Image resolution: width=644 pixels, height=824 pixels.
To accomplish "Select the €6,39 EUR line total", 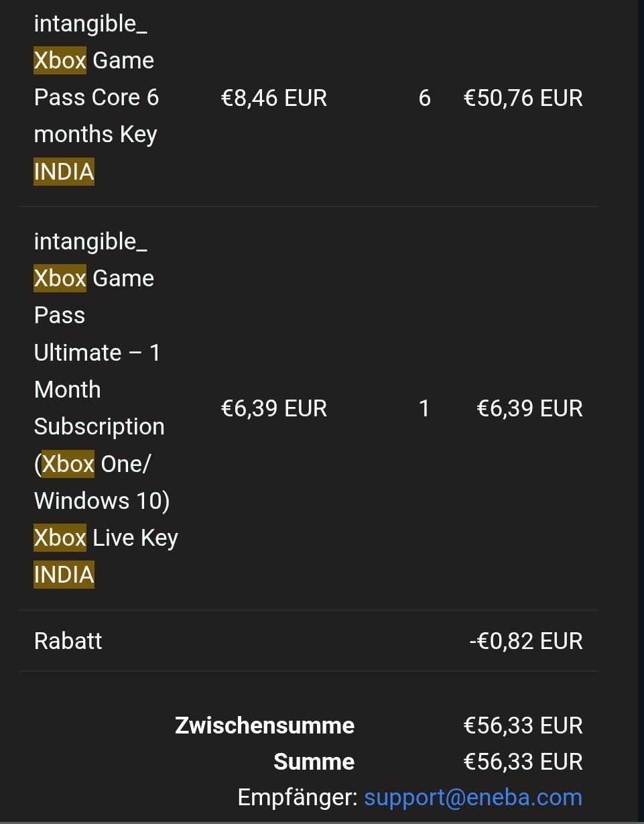I will point(529,408).
